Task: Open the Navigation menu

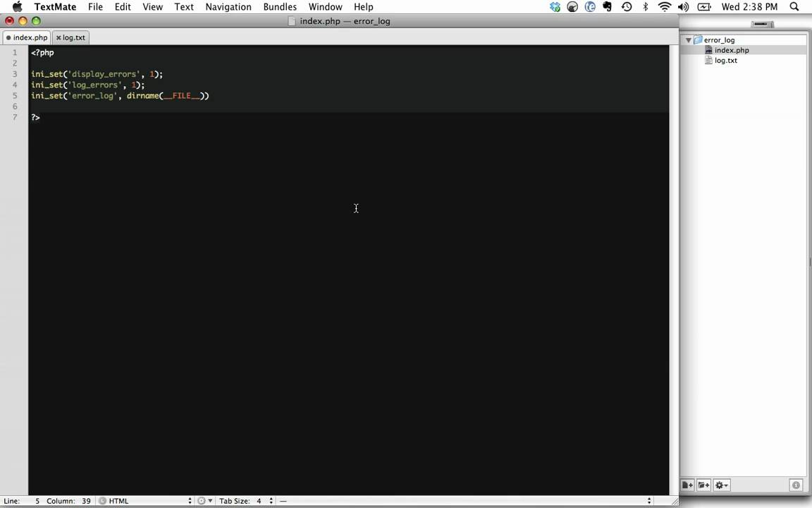Action: pos(228,7)
